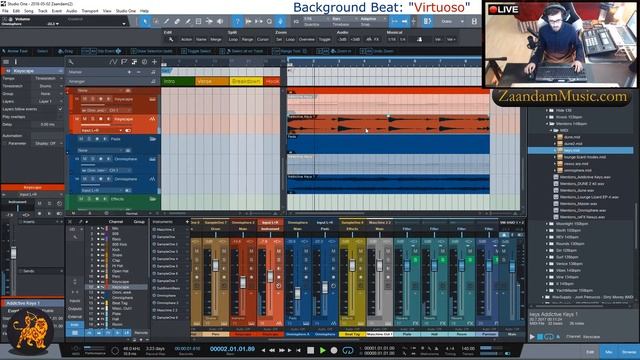This screenshot has height=360, width=640.
Task: Click the wrench icon above track list
Action: [x=71, y=62]
